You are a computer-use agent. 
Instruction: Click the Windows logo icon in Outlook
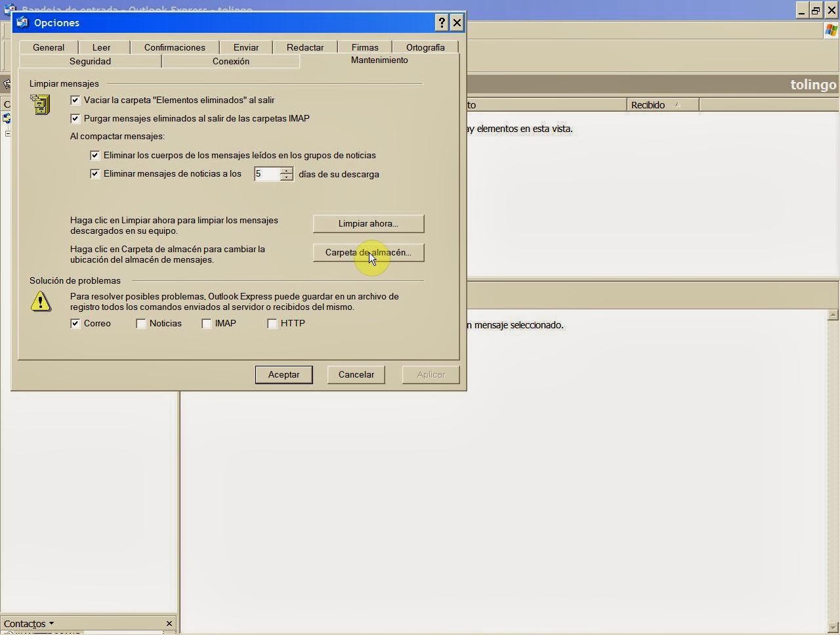pos(831,31)
